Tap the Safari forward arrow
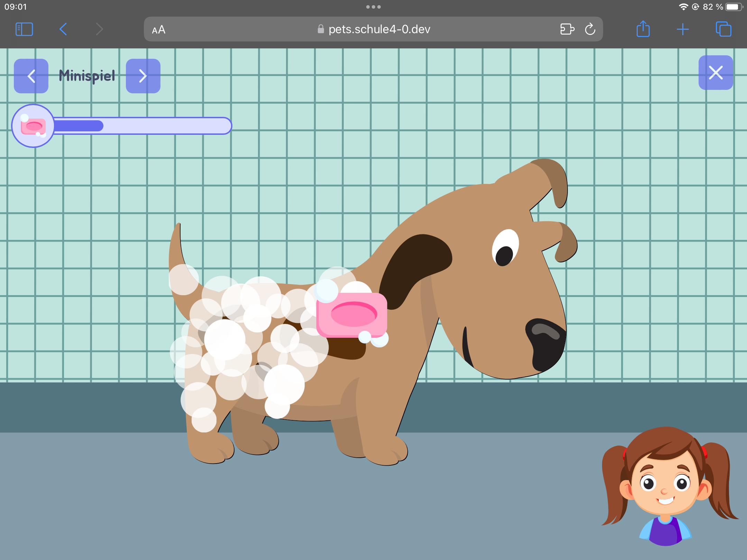The image size is (747, 560). tap(100, 29)
